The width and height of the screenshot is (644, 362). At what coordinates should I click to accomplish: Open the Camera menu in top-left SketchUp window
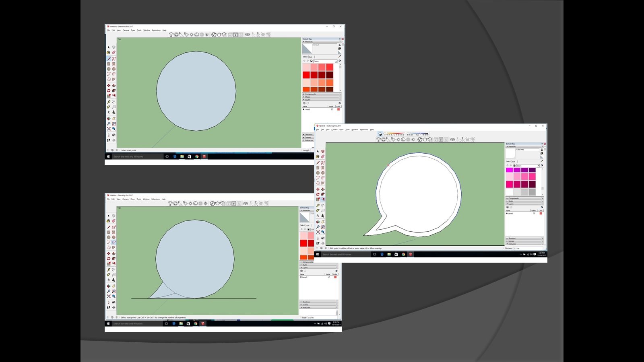pos(126,30)
